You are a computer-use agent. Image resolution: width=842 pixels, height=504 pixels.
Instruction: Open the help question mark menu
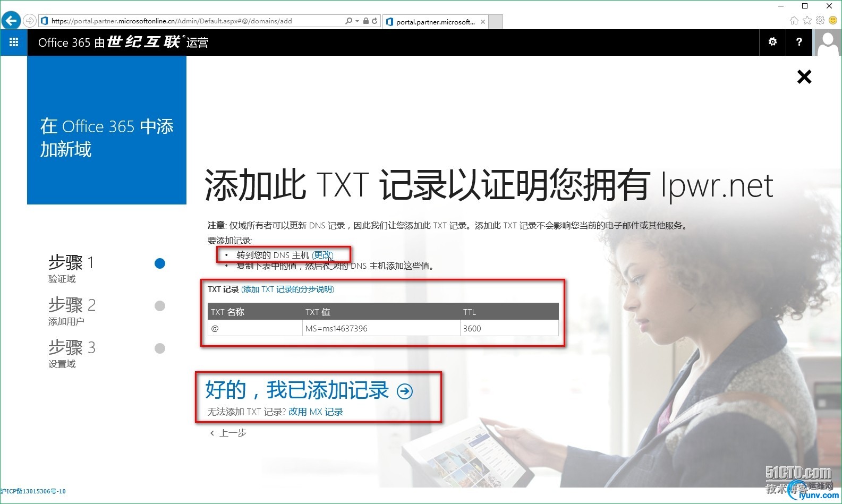pos(799,42)
